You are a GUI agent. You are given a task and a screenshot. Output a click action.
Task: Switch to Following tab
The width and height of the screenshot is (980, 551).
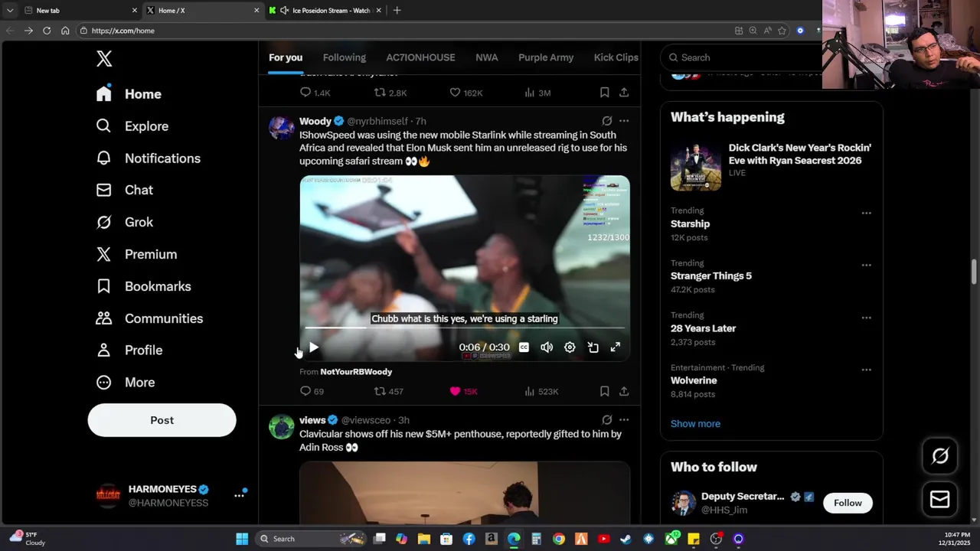(x=345, y=57)
